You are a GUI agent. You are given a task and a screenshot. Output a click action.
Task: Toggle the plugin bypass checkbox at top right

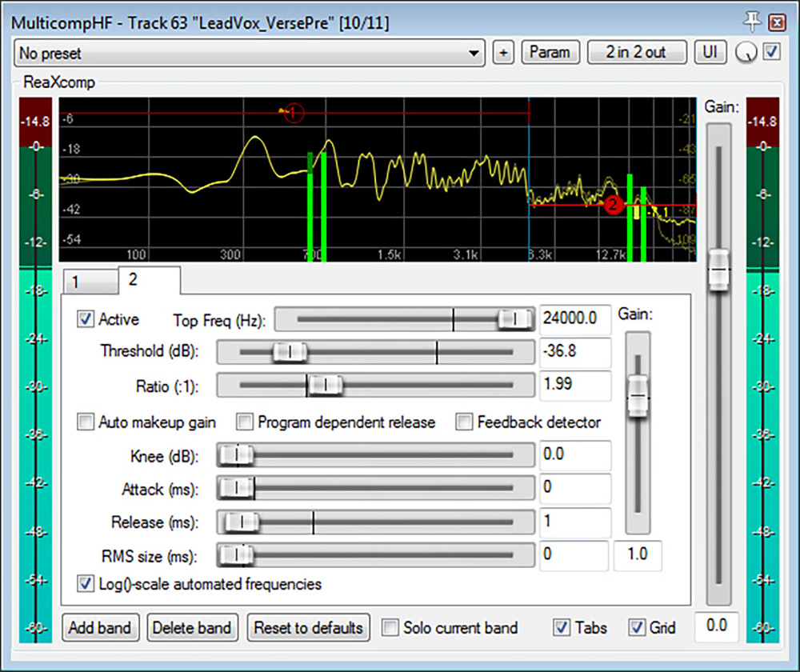point(771,53)
